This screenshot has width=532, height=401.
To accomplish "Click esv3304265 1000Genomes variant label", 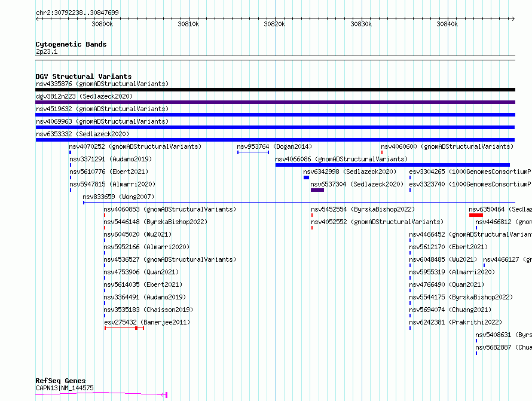I will 470,172.
